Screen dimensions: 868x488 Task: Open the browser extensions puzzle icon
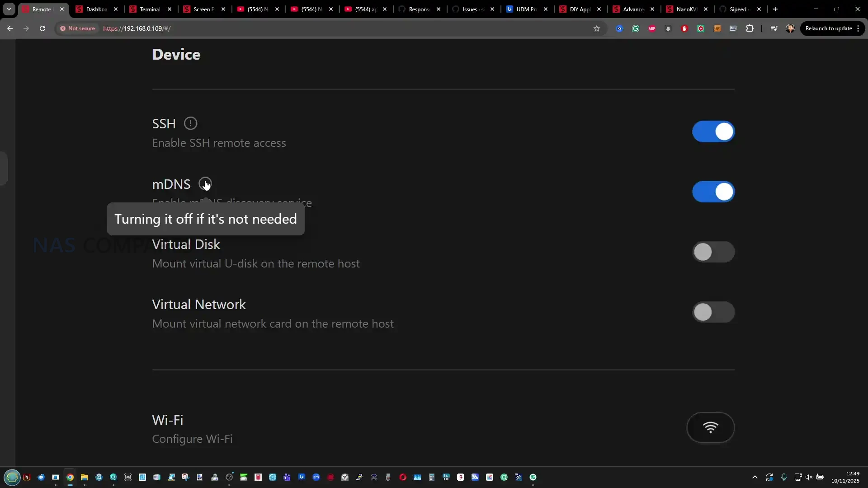(750, 28)
